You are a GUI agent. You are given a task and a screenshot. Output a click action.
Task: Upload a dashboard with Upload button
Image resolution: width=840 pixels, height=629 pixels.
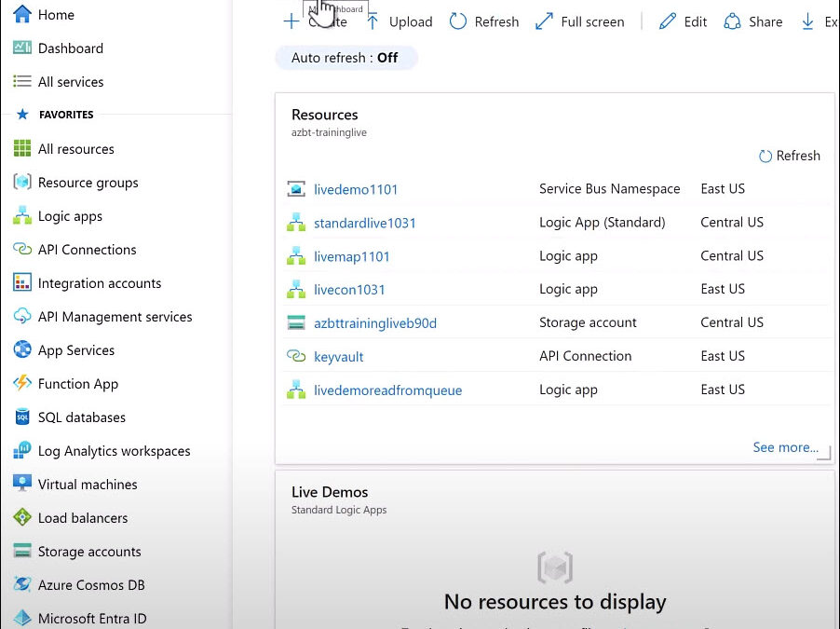(x=400, y=21)
